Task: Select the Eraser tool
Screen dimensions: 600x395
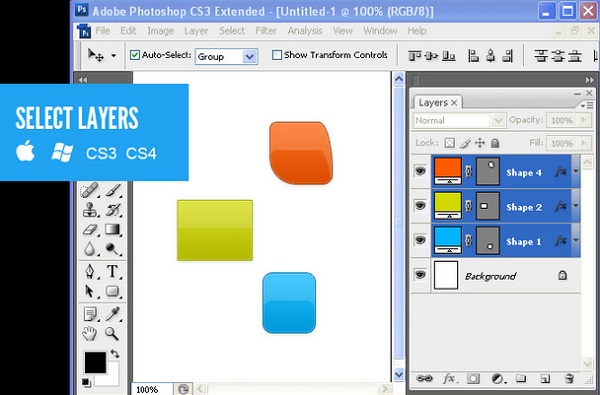Action: [90, 230]
